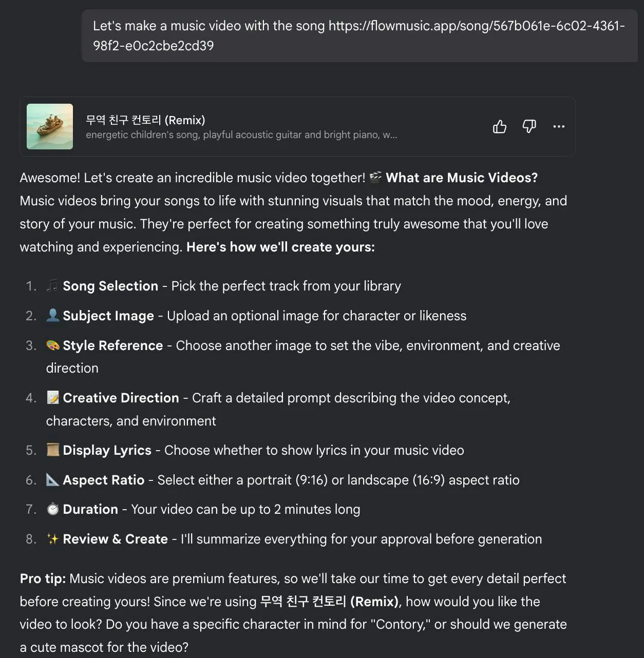This screenshot has width=644, height=658.
Task: Click the palette icon beside Style Reference
Action: (52, 345)
